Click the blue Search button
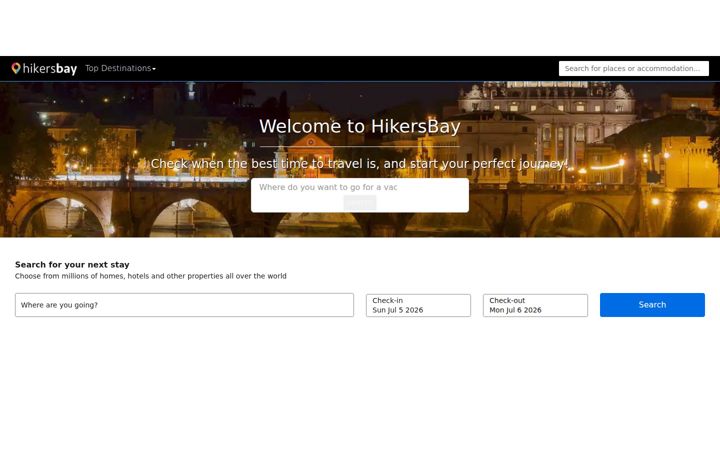The width and height of the screenshot is (720, 450). (x=652, y=305)
